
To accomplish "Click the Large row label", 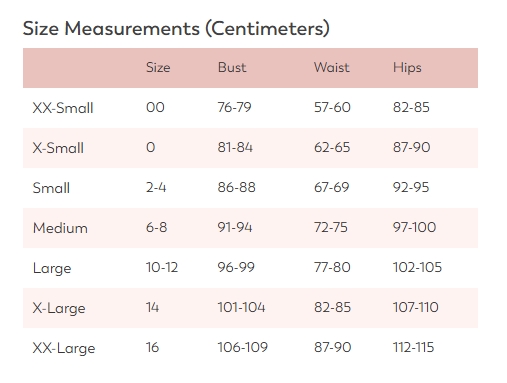I will (52, 269).
